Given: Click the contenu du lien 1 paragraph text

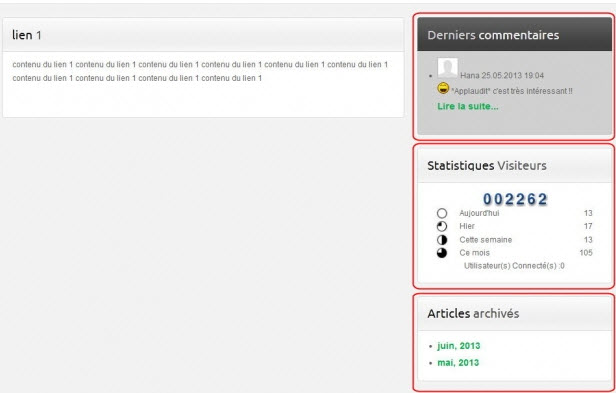Looking at the screenshot, I should tap(200, 71).
